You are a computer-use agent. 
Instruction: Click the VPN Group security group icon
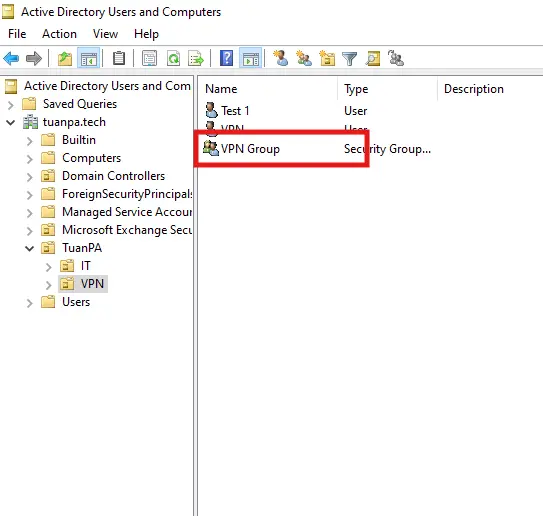pos(211,148)
